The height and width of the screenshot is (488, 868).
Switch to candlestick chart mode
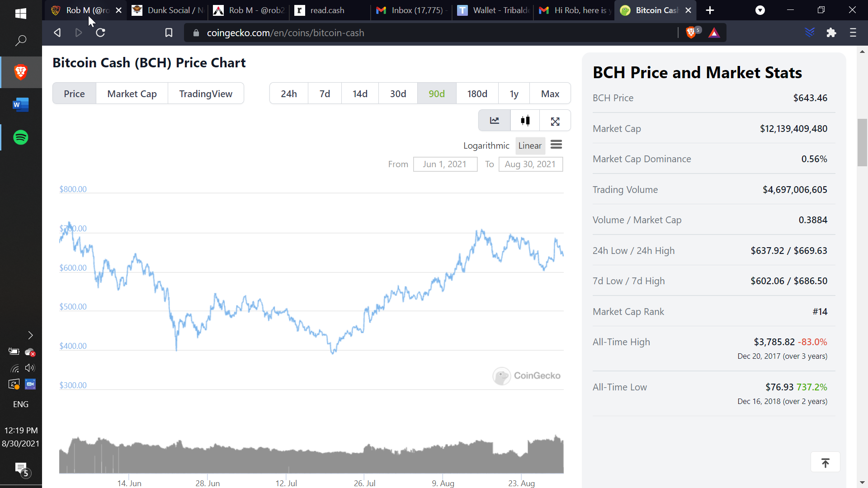[525, 121]
